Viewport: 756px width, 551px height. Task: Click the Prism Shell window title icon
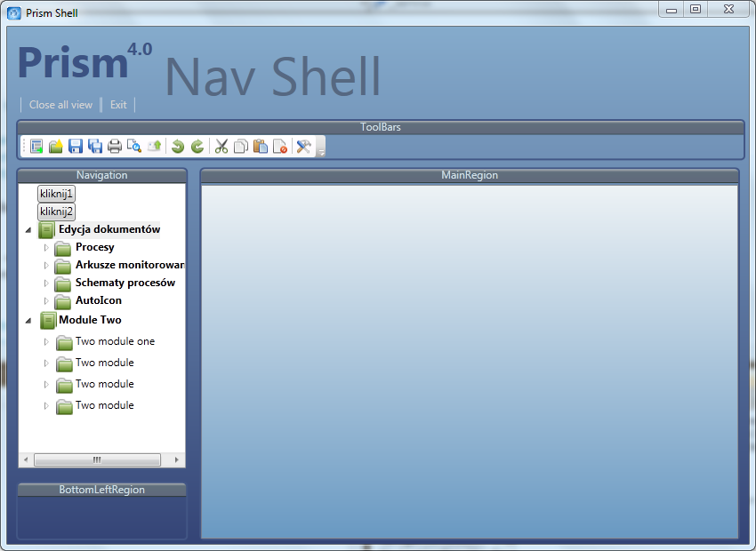pos(14,13)
